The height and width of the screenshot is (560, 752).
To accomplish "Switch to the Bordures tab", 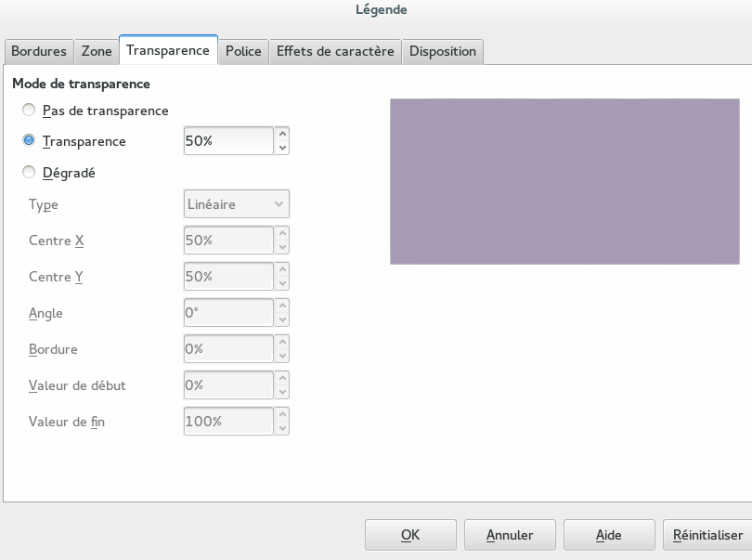I will (38, 51).
